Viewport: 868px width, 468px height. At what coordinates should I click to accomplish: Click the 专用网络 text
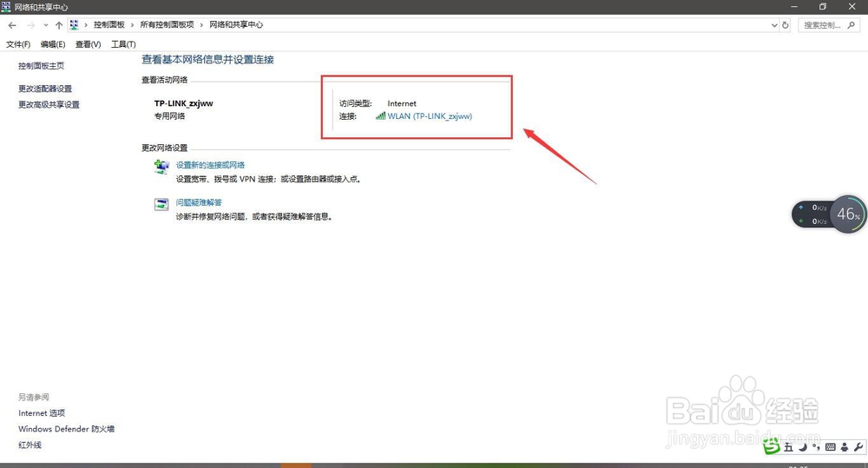point(170,116)
